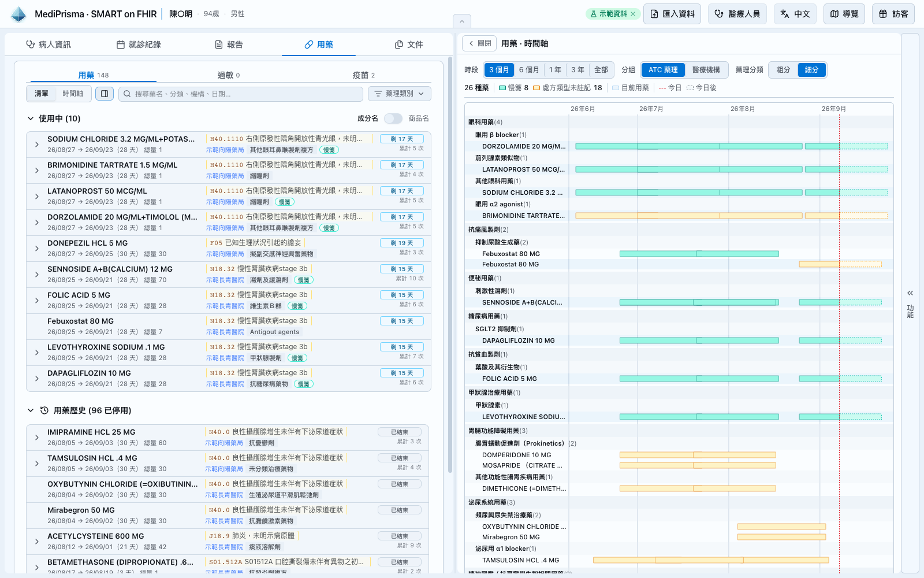This screenshot has width=924, height=578.
Task: Click the 處方類型未註記 18 legend swatch
Action: click(536, 88)
